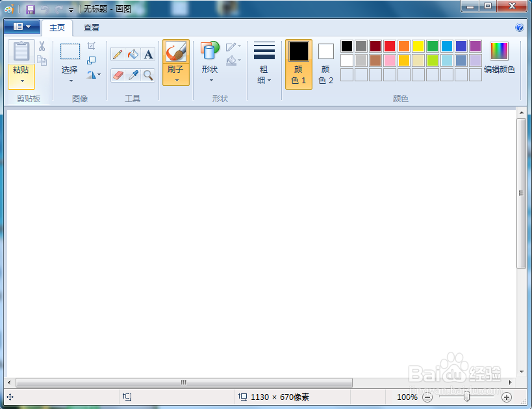Select the Color picker eyedropper tool
This screenshot has width=532, height=409.
133,75
